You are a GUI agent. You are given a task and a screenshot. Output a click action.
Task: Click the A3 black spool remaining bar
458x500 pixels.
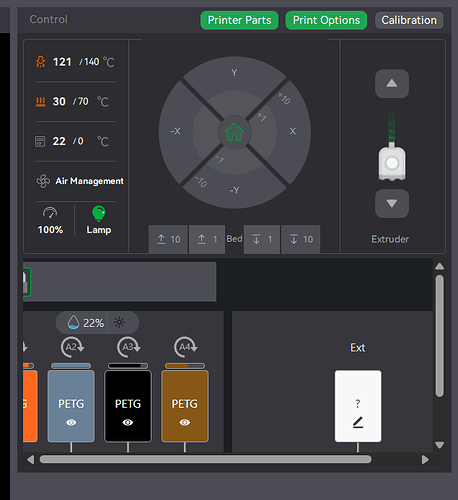point(128,366)
